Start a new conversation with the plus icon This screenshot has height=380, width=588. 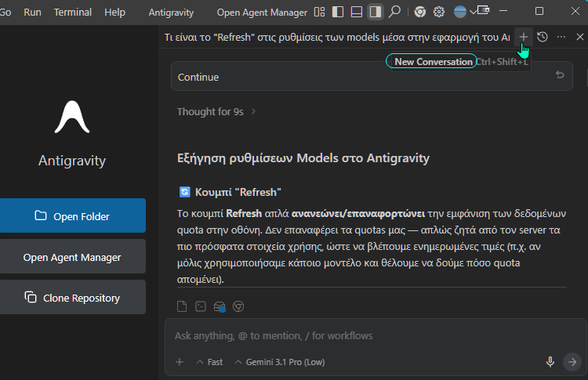click(x=524, y=37)
